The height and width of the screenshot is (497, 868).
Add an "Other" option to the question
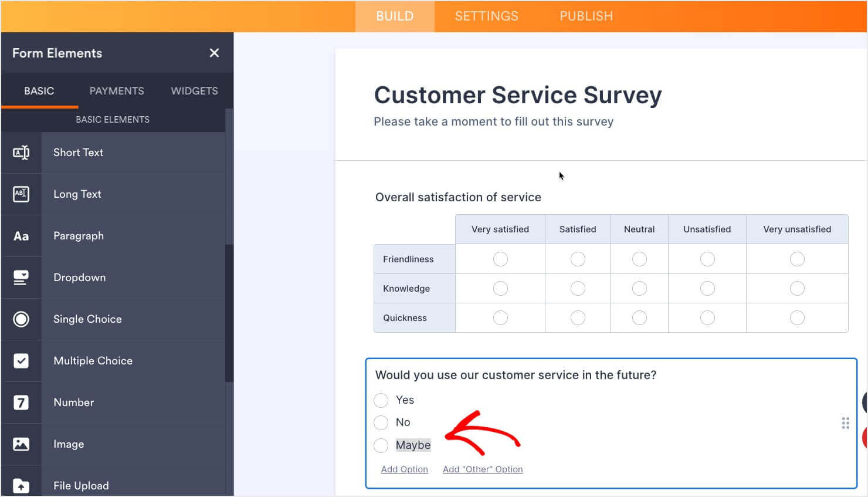pyautogui.click(x=482, y=469)
